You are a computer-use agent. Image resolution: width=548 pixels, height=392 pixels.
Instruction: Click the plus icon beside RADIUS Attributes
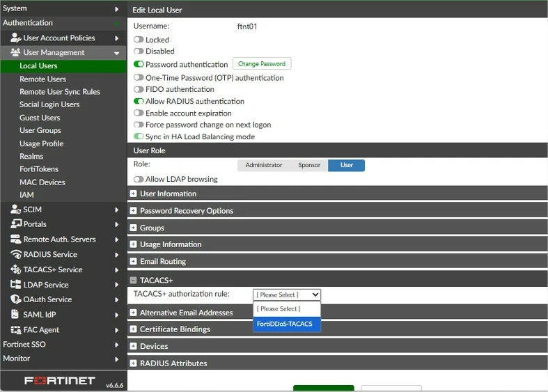click(x=133, y=363)
